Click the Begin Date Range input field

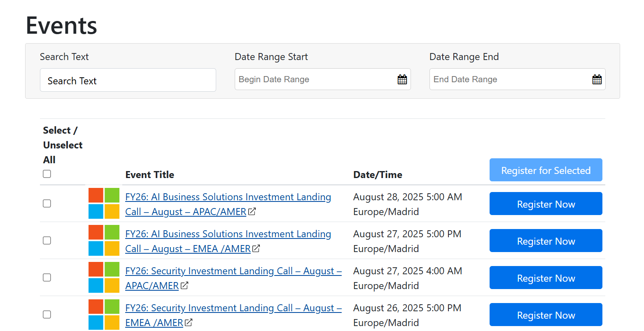[x=313, y=79]
